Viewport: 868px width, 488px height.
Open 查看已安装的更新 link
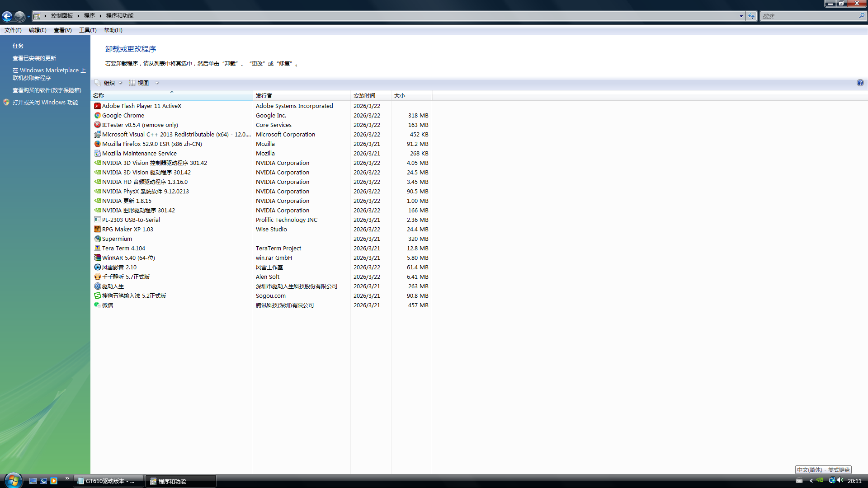[x=34, y=58]
